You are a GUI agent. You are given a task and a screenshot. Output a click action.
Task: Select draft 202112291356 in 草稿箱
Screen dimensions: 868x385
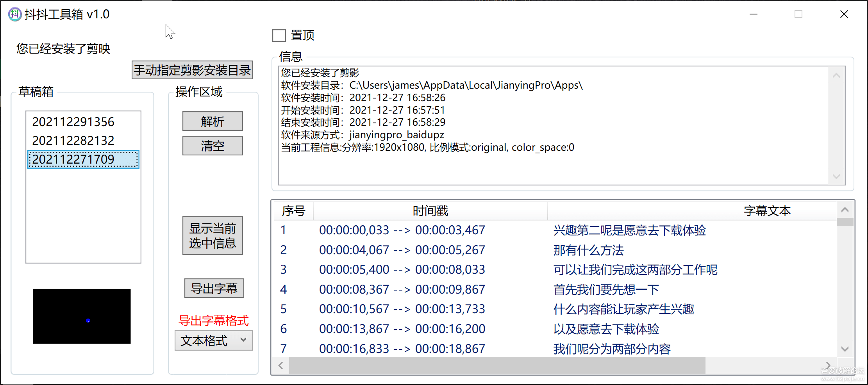tap(73, 122)
